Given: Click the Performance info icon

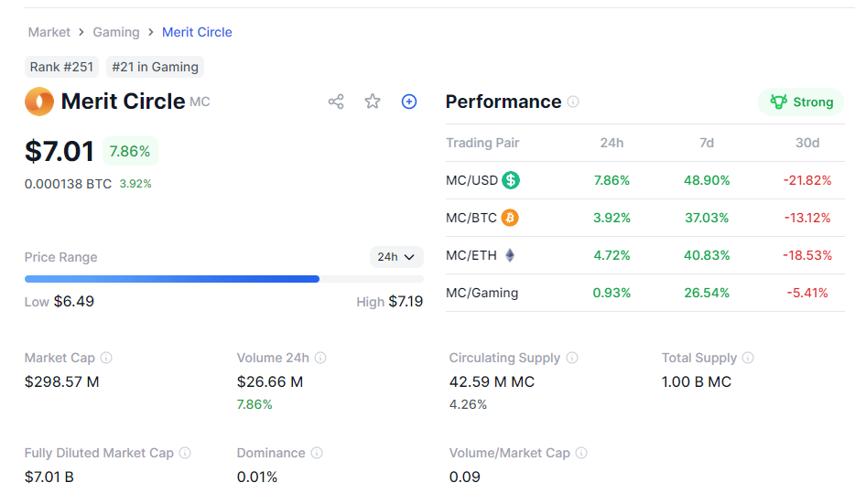Looking at the screenshot, I should [x=573, y=102].
